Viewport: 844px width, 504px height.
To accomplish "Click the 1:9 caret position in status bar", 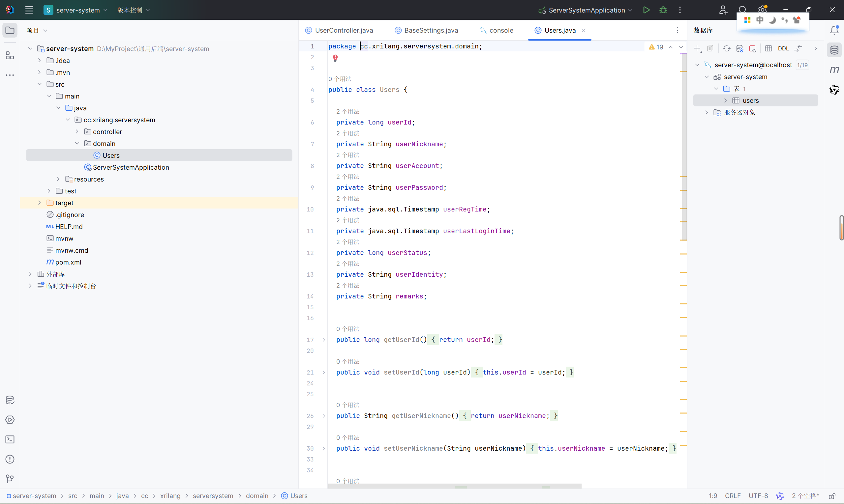I will click(x=713, y=496).
